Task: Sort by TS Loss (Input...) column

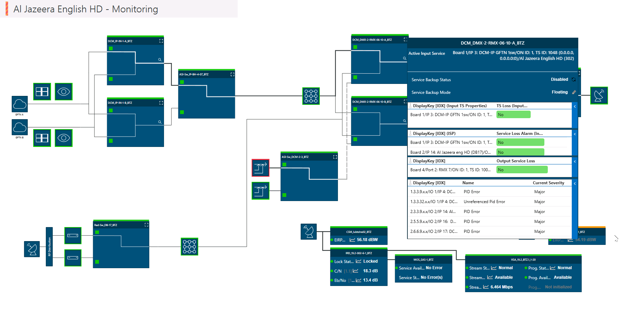Action: [512, 106]
